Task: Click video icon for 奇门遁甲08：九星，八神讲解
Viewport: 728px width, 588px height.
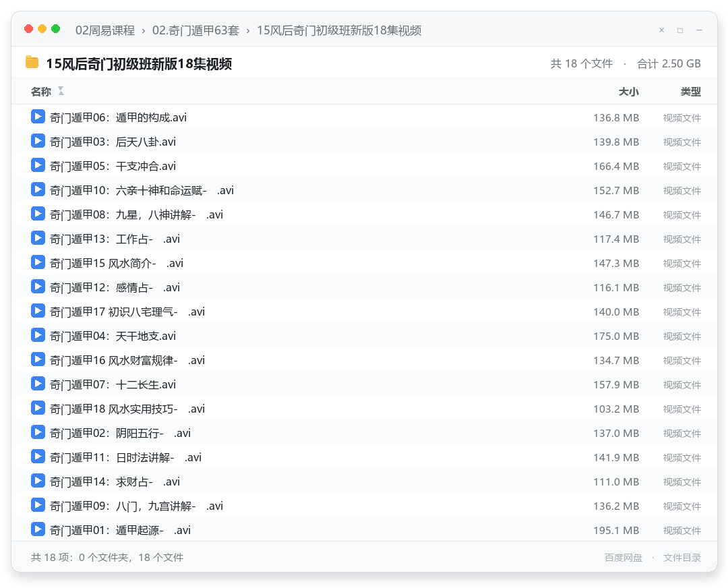Action: [38, 214]
